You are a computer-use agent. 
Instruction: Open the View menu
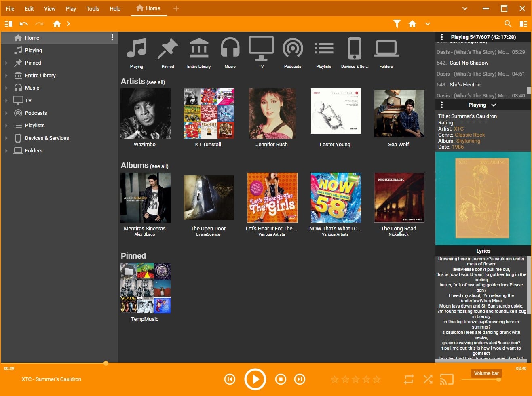coord(50,8)
